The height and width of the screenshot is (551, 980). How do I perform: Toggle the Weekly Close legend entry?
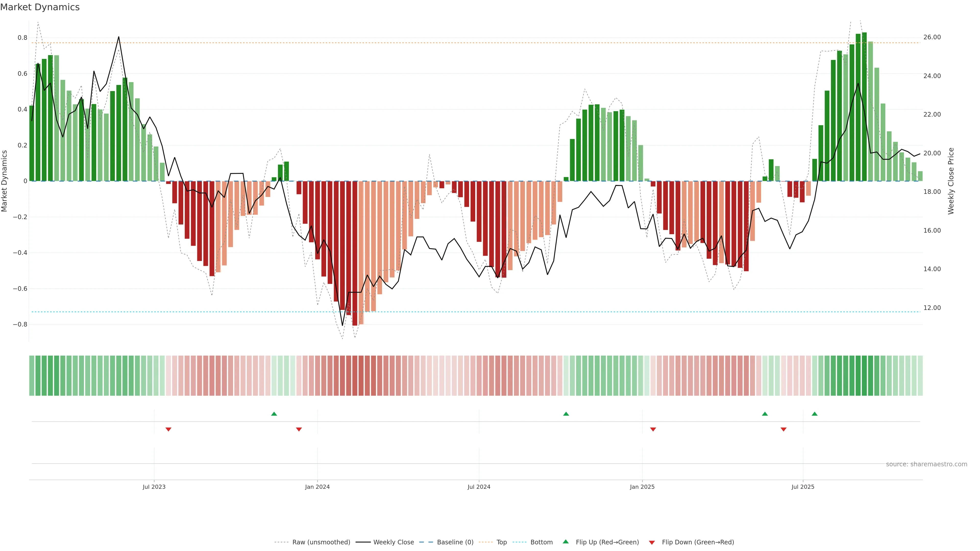click(x=393, y=542)
